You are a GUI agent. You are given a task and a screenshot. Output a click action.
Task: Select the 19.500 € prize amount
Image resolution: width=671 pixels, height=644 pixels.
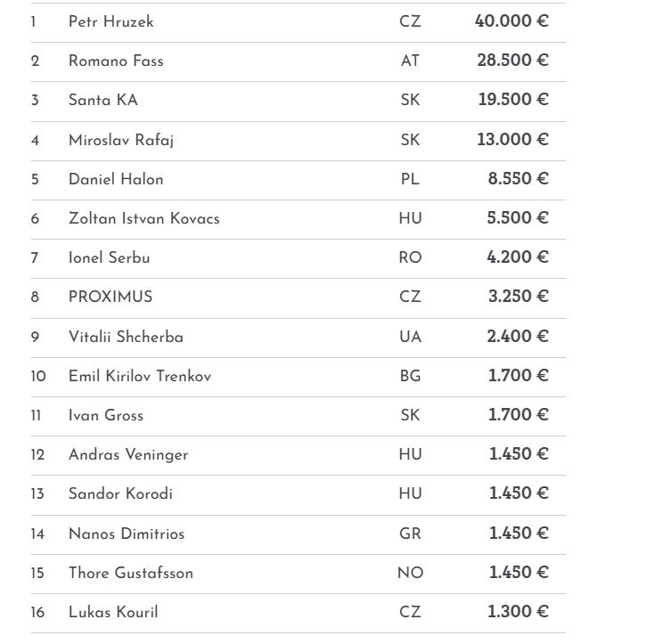(x=513, y=100)
